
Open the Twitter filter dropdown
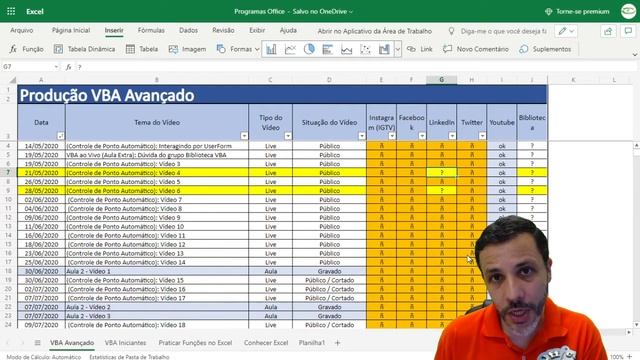tap(482, 136)
